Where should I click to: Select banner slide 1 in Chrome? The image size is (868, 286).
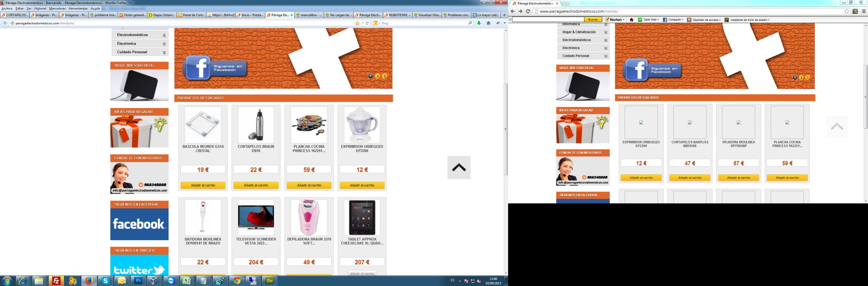tap(795, 77)
